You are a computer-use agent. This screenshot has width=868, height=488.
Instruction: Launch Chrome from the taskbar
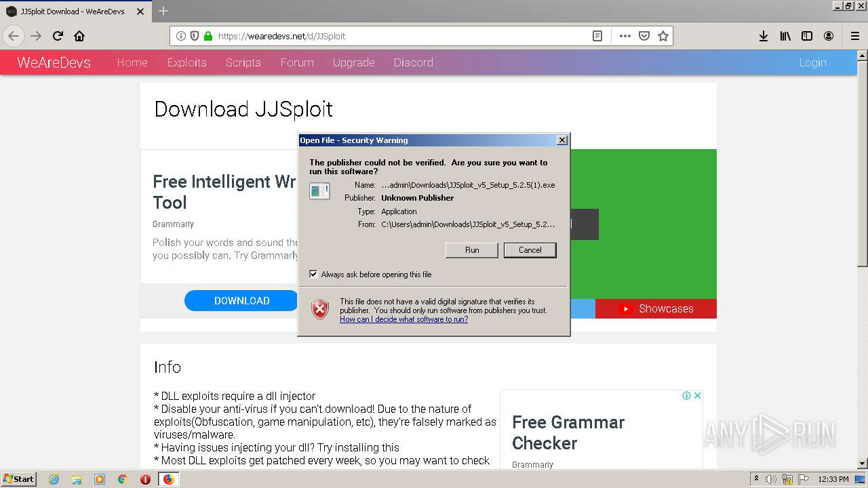tap(123, 479)
